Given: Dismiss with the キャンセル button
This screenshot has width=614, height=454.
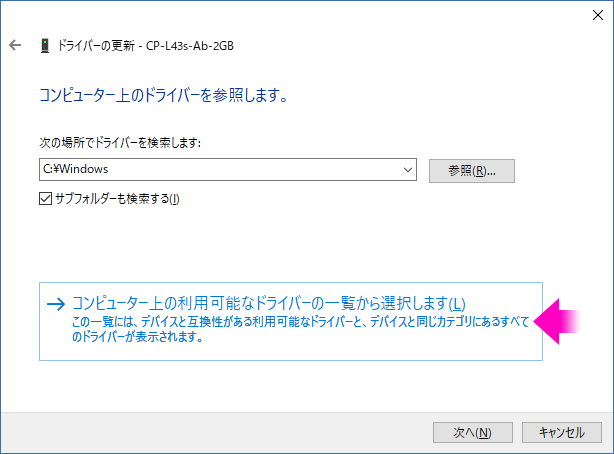Looking at the screenshot, I should coord(562,432).
